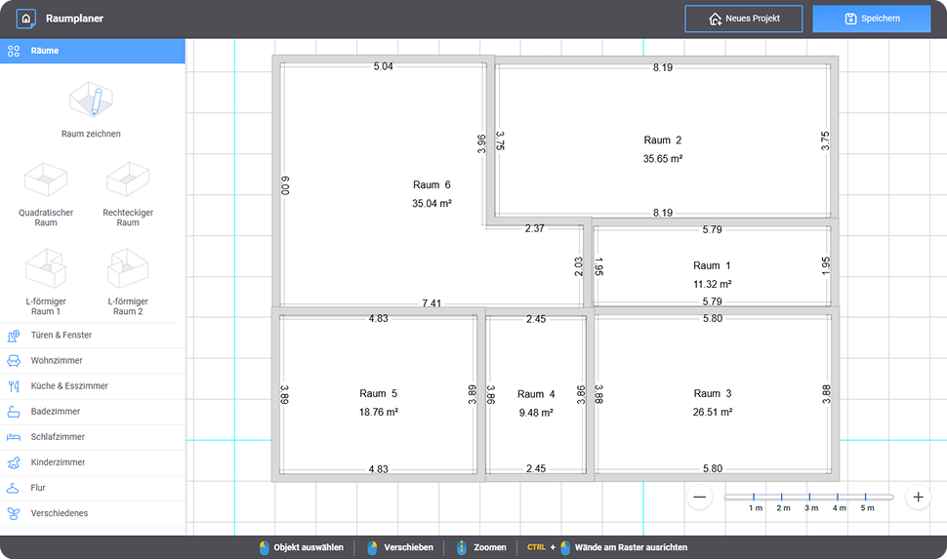Image resolution: width=947 pixels, height=560 pixels.
Task: Select Raum 6 in the floor plan
Action: (x=432, y=193)
